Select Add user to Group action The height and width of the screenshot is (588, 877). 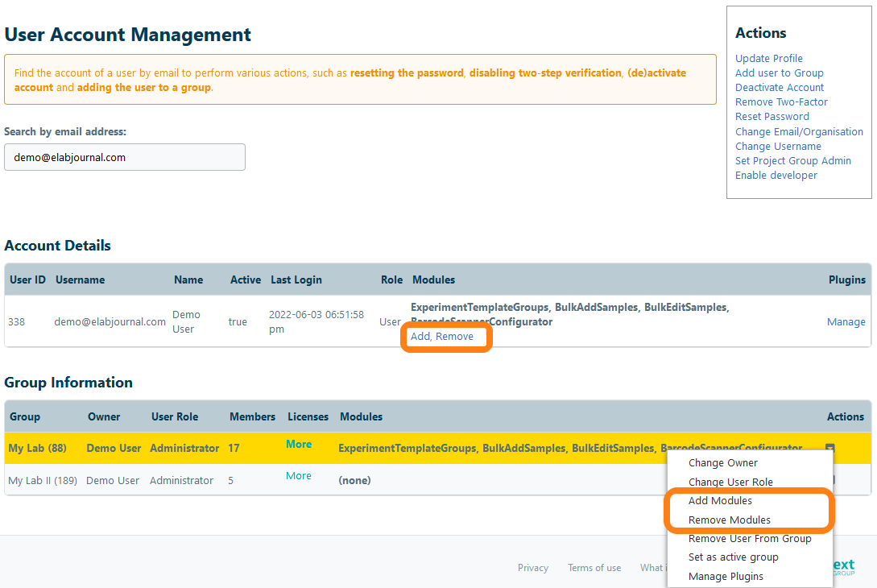click(x=779, y=73)
